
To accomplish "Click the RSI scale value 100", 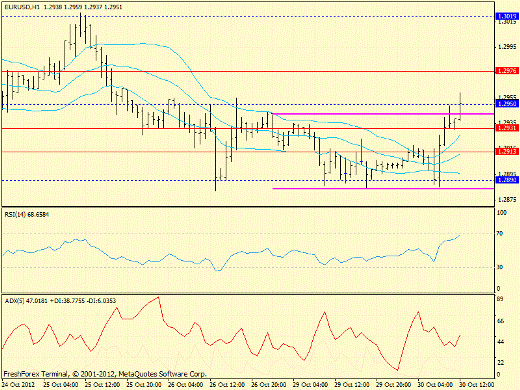I will click(501, 213).
